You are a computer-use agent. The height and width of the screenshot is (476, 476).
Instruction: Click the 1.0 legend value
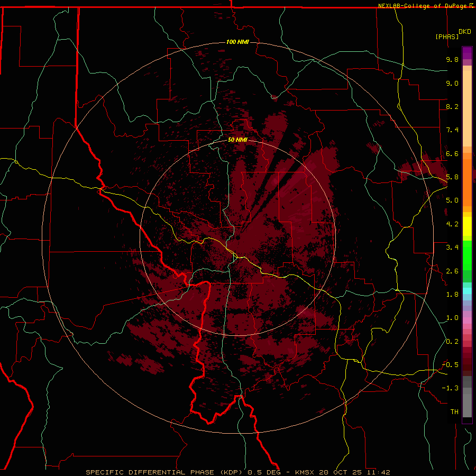(452, 318)
